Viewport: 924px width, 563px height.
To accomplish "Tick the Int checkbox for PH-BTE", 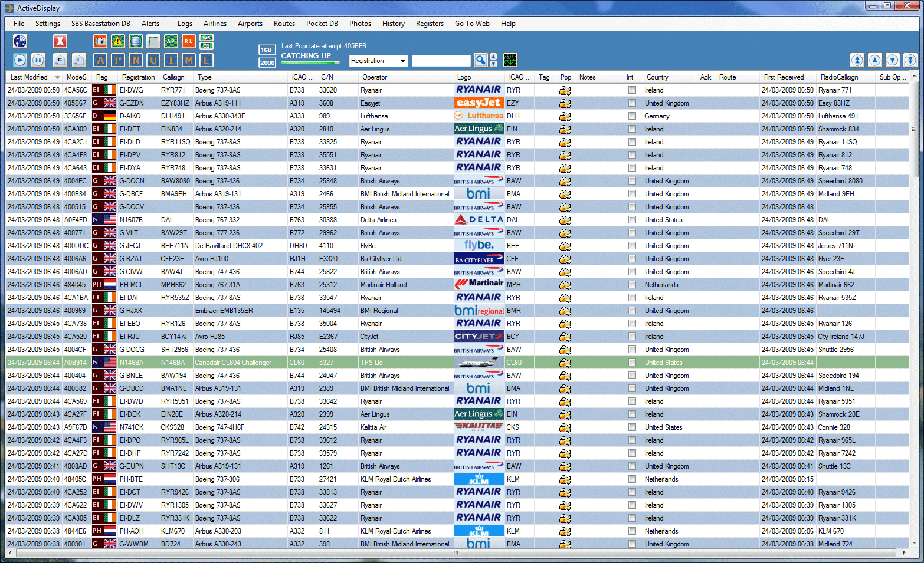I will [632, 479].
